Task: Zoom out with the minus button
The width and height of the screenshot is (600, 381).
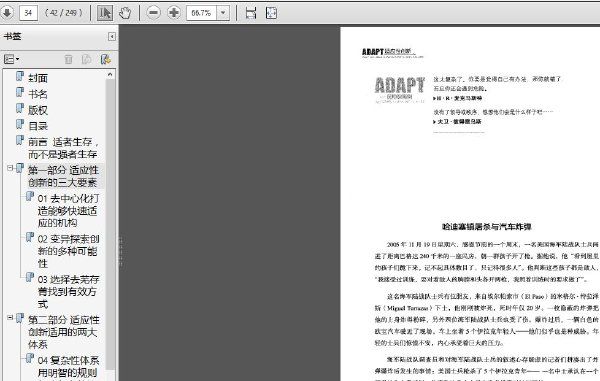Action: [x=153, y=13]
